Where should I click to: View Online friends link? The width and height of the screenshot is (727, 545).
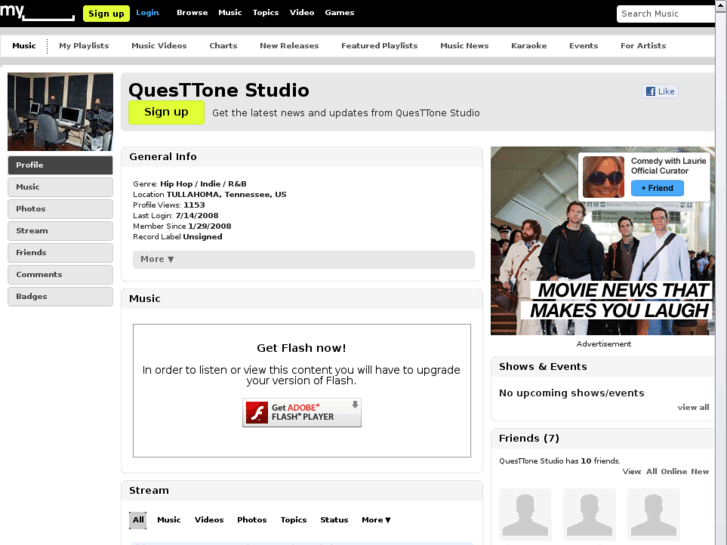click(674, 471)
